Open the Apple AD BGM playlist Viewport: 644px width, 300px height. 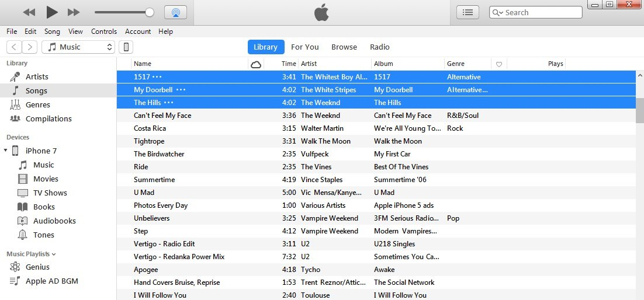(52, 281)
